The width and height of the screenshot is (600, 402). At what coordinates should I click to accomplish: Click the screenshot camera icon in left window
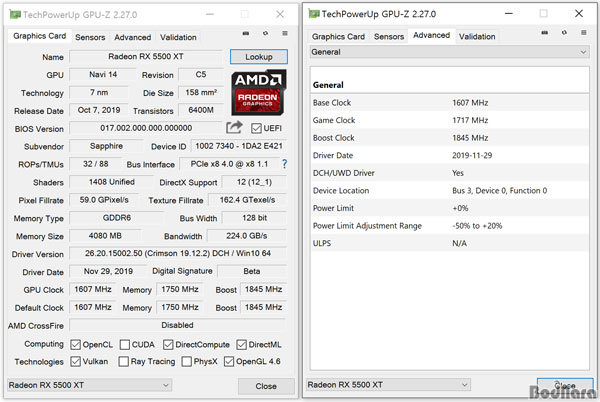[246, 34]
